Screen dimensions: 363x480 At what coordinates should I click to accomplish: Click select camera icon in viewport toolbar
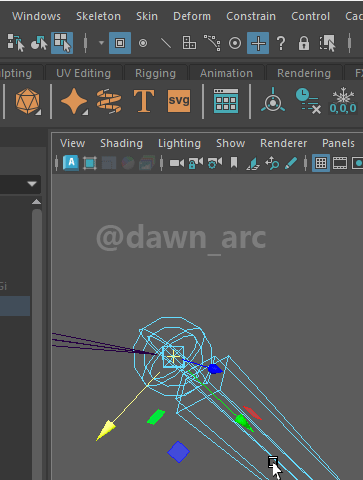click(x=177, y=163)
